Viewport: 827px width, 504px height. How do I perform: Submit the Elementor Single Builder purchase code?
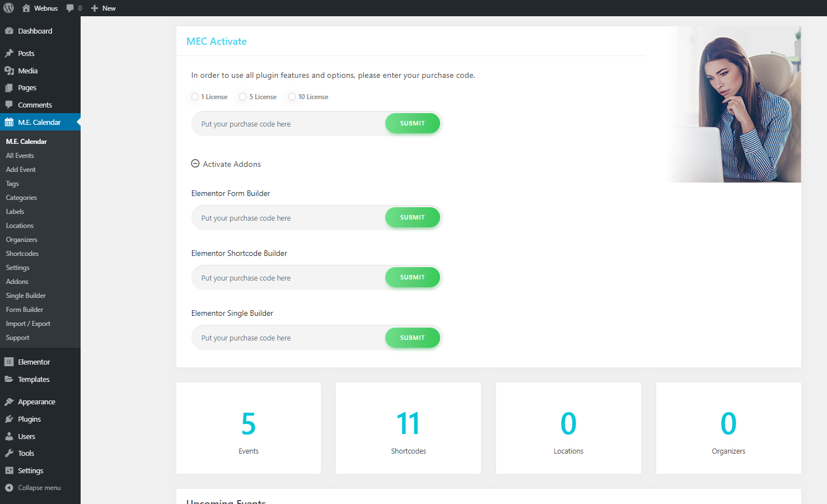(x=413, y=338)
